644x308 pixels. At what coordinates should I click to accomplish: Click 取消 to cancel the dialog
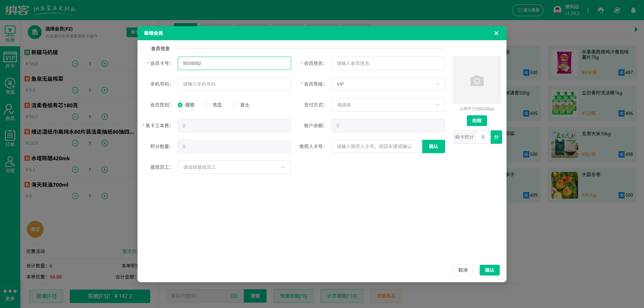(463, 270)
